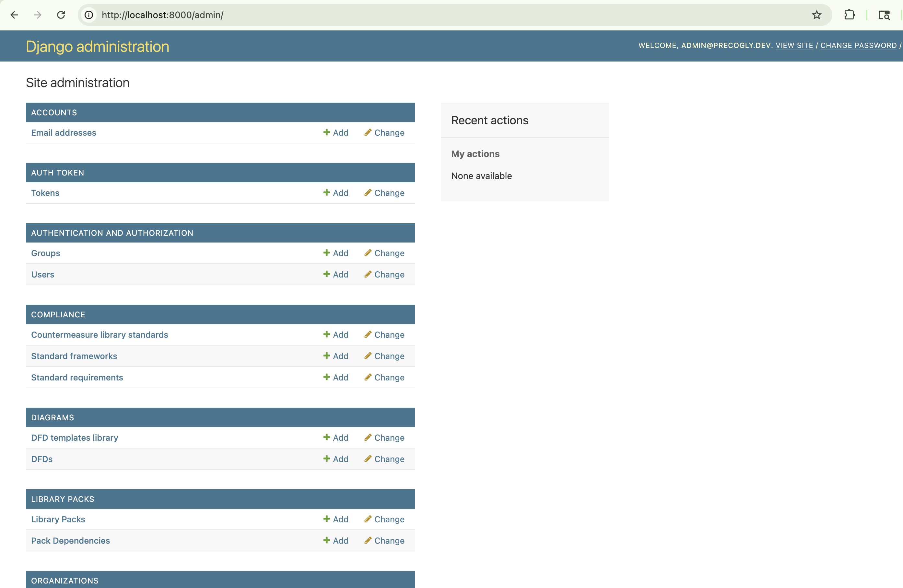This screenshot has width=903, height=588.
Task: Click the pencil icon beside Users
Action: [x=368, y=274]
